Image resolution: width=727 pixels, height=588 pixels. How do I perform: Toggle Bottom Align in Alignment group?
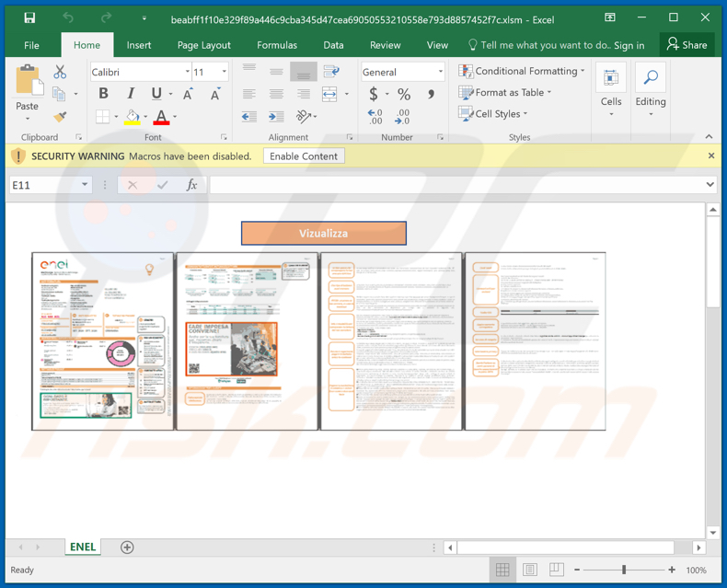click(304, 72)
